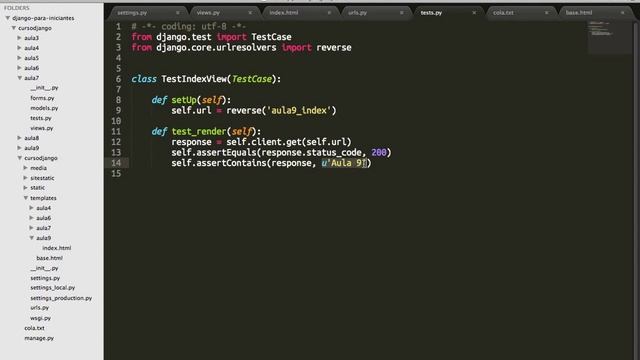Screen dimensions: 640x360
Task: Close the tests.py tab
Action: point(474,13)
